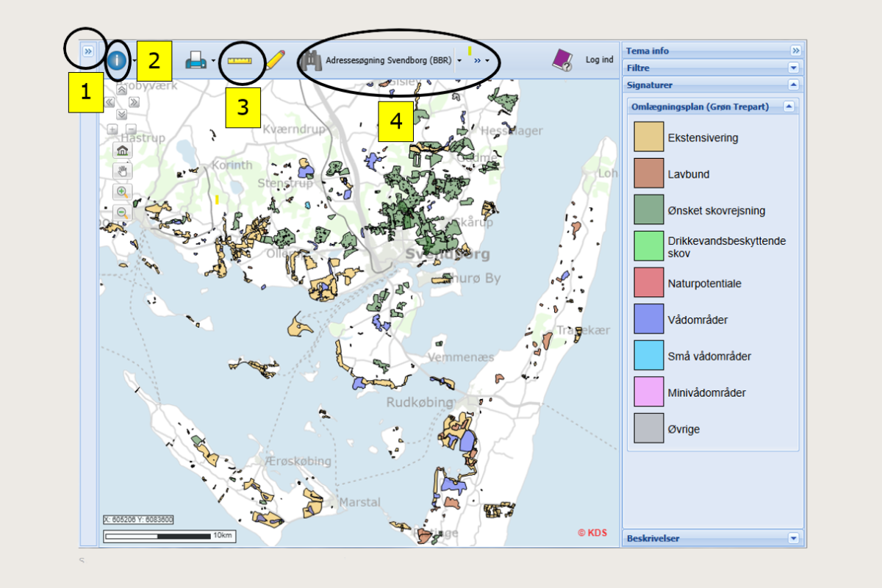Expand the Beskrivelser panel
The image size is (882, 588).
pyautogui.click(x=793, y=538)
